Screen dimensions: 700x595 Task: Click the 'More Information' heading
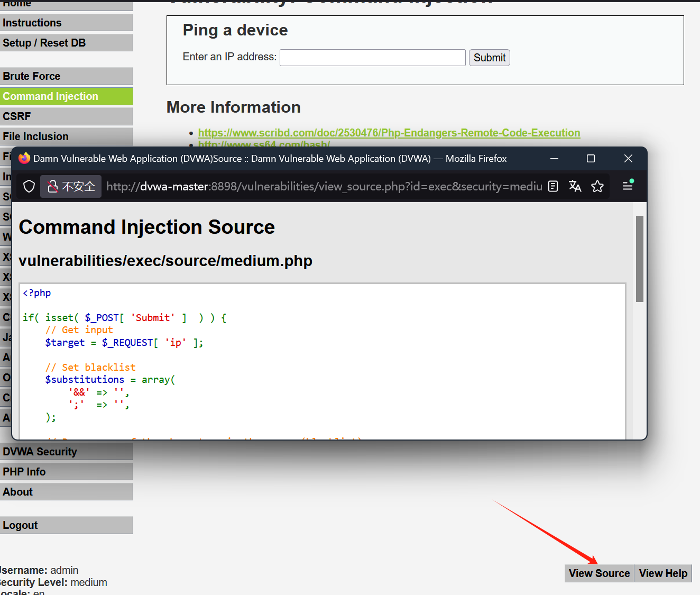[234, 107]
